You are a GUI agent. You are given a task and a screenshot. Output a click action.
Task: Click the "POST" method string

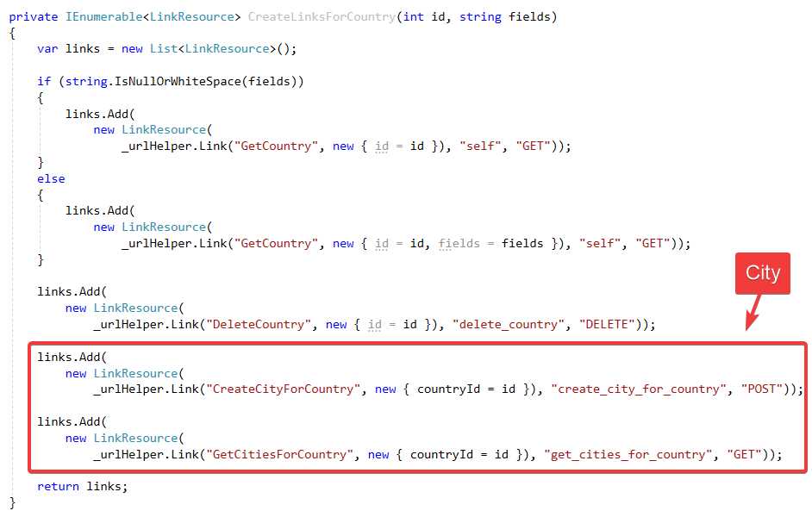click(x=761, y=389)
